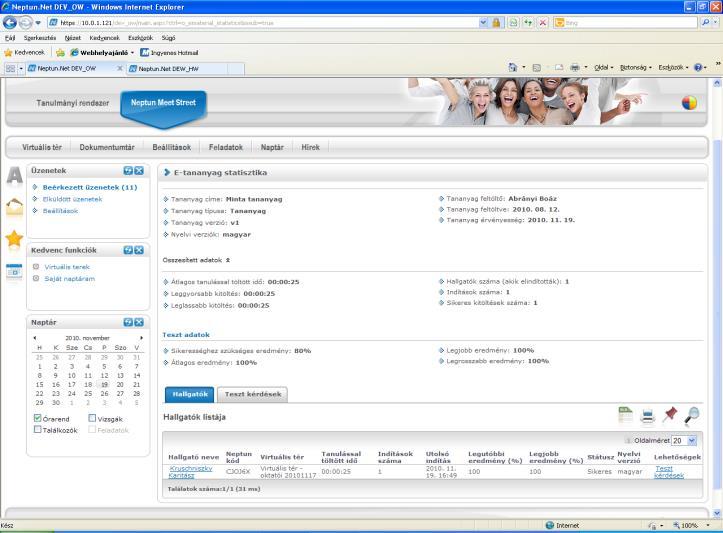Open the calendar sidebar icon

pos(14,272)
